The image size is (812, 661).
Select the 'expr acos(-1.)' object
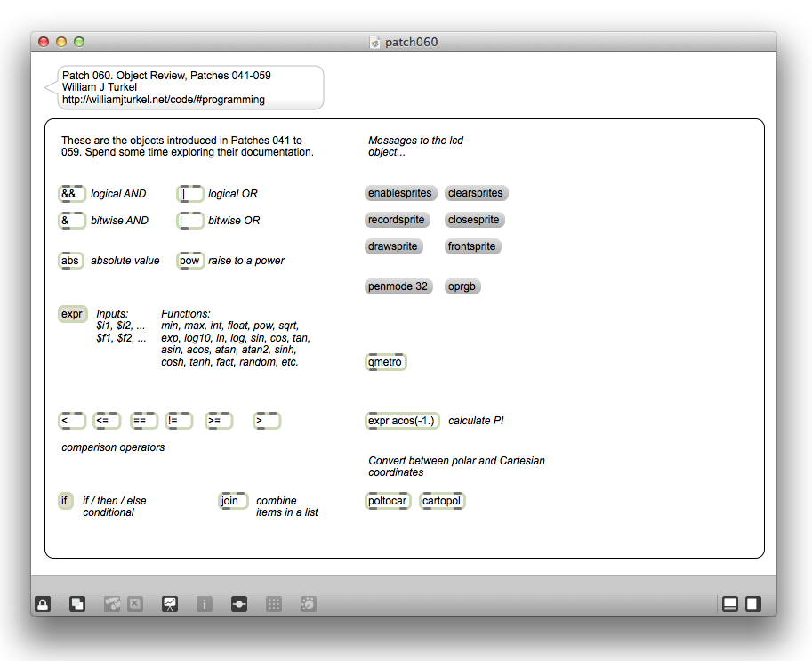coord(401,421)
